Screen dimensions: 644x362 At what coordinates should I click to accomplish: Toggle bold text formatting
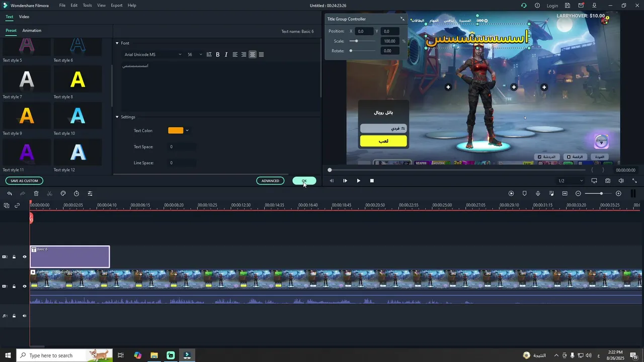click(218, 54)
